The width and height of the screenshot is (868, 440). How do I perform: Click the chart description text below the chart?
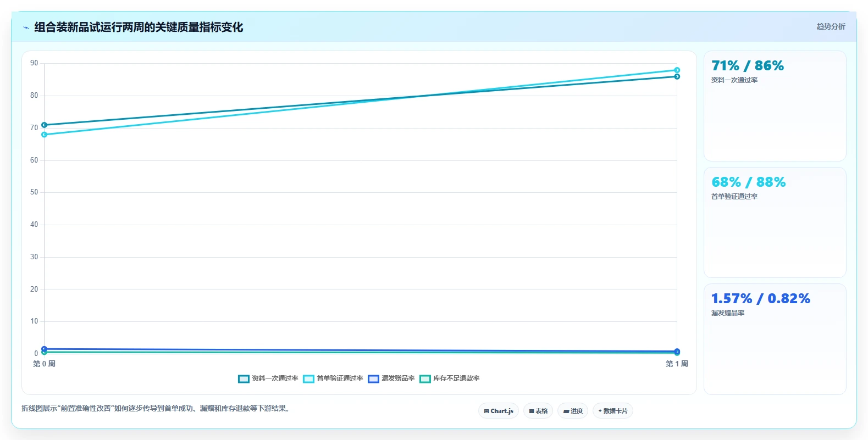point(156,409)
